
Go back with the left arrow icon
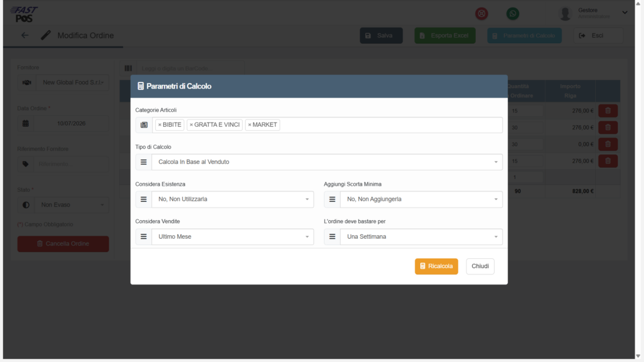pos(24,36)
